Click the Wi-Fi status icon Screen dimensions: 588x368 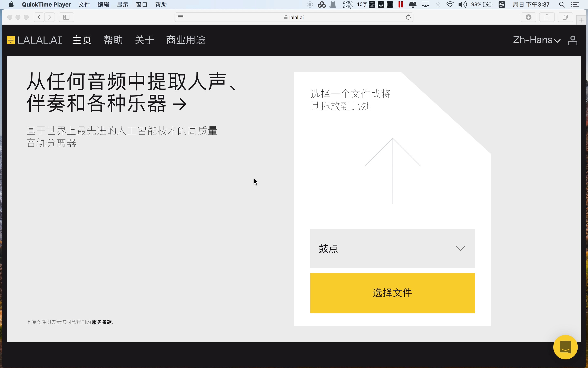pyautogui.click(x=450, y=4)
